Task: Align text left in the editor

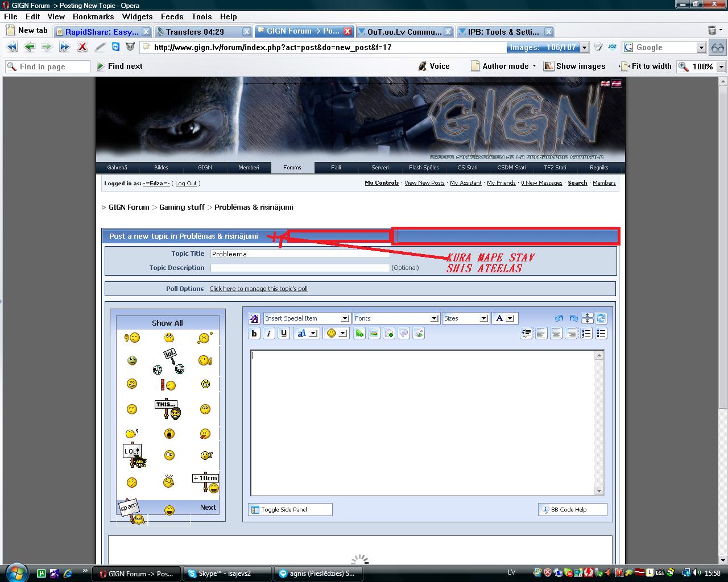Action: point(541,334)
